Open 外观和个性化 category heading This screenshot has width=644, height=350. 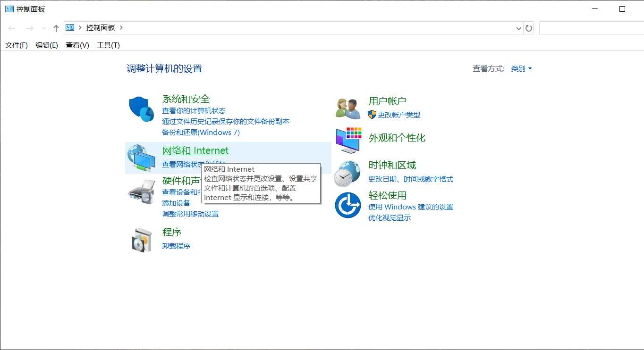click(397, 138)
